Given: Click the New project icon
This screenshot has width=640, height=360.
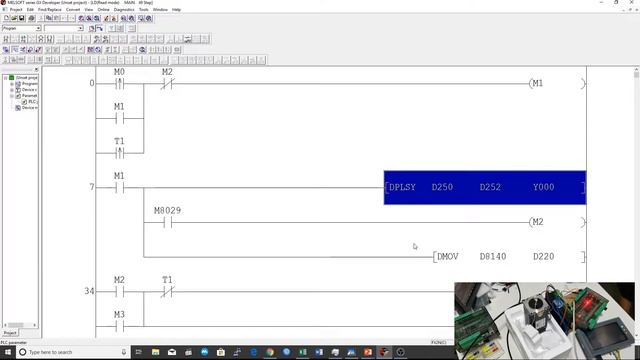Looking at the screenshot, I should pos(6,18).
